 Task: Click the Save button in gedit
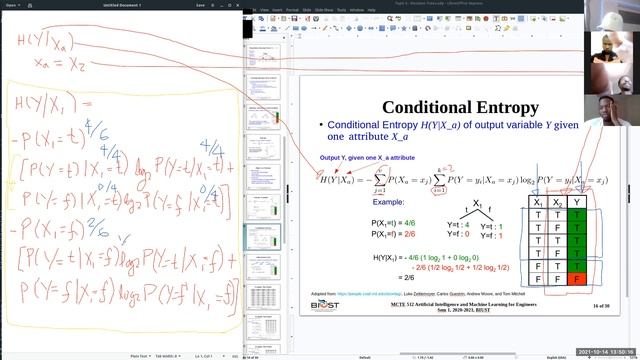click(x=200, y=5)
